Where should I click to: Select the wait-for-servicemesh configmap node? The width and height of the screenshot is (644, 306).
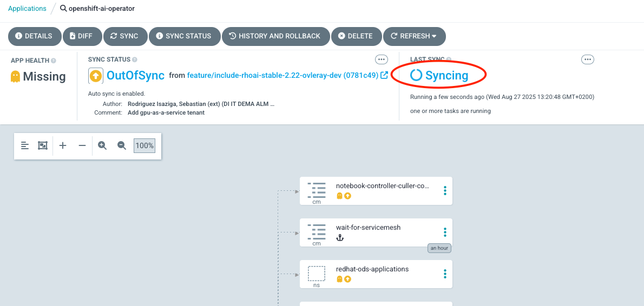368,228
